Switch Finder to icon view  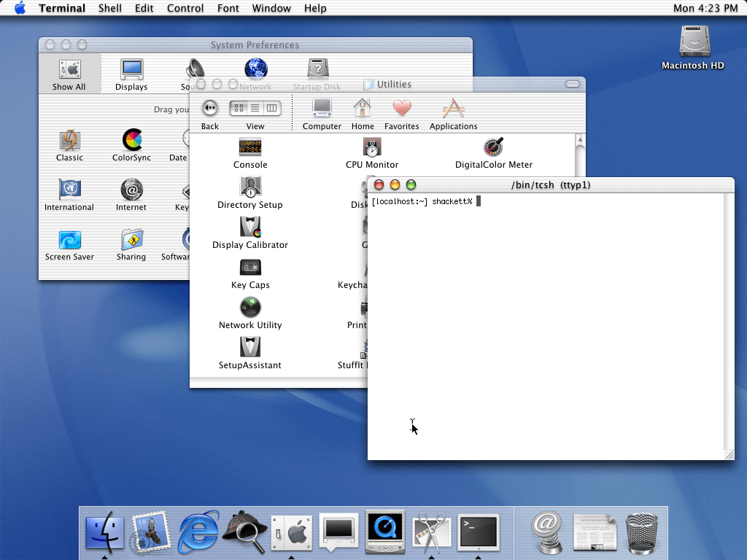point(239,108)
